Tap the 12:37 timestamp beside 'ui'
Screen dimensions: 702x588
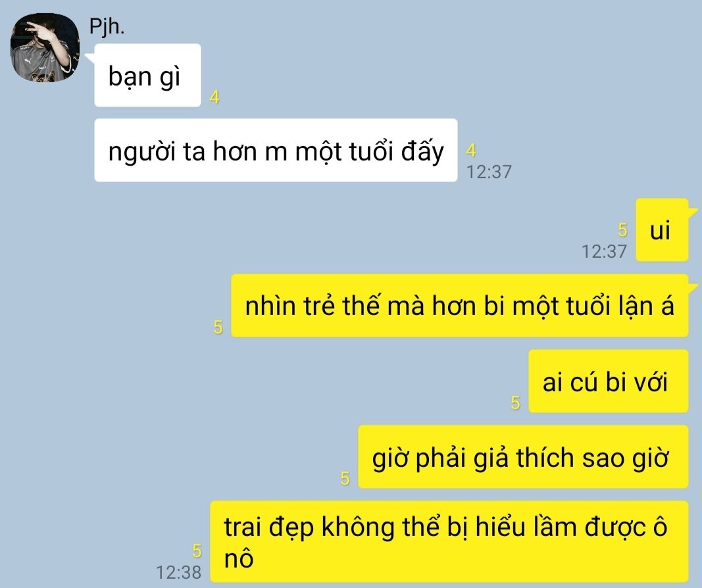click(604, 251)
